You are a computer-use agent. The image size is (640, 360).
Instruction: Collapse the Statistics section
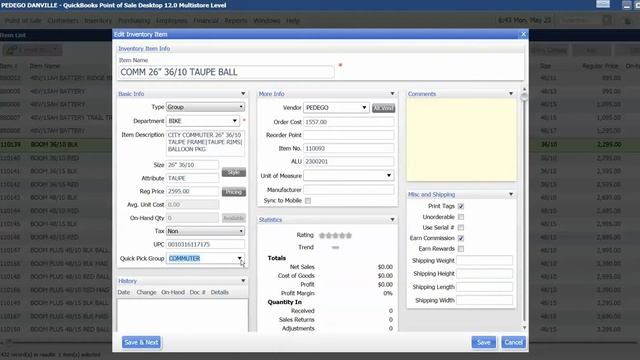click(392, 220)
